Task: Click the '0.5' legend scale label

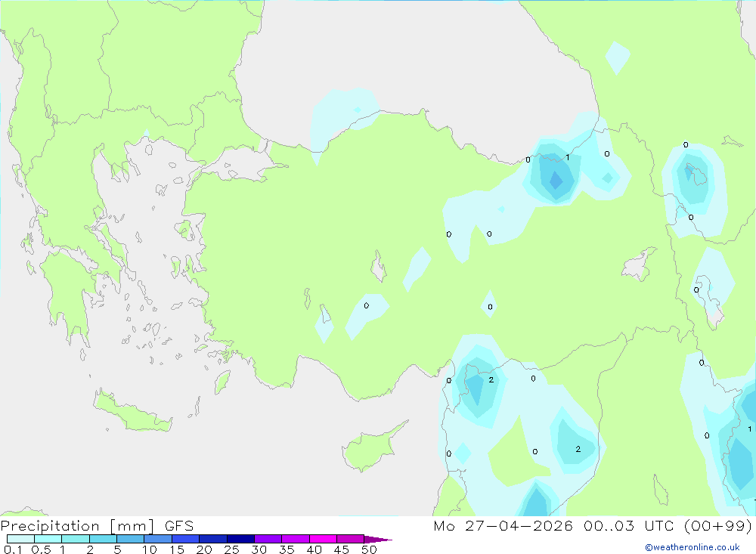Action: [41, 549]
